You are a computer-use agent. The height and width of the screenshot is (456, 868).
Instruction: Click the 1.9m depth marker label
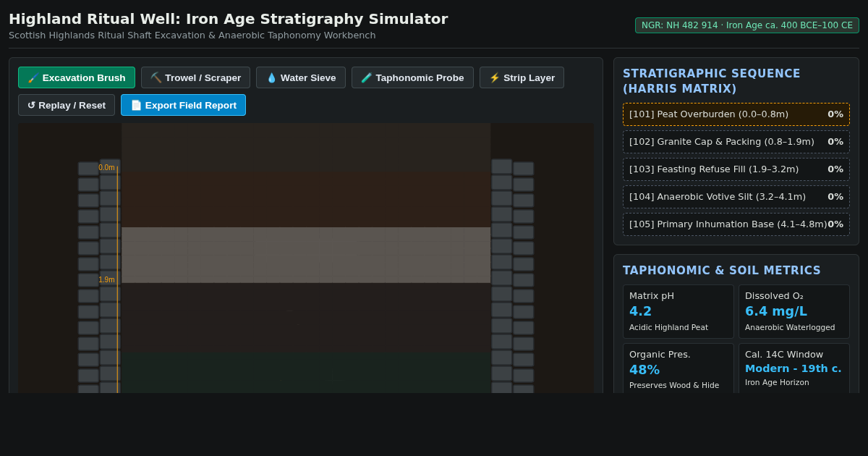tap(106, 280)
